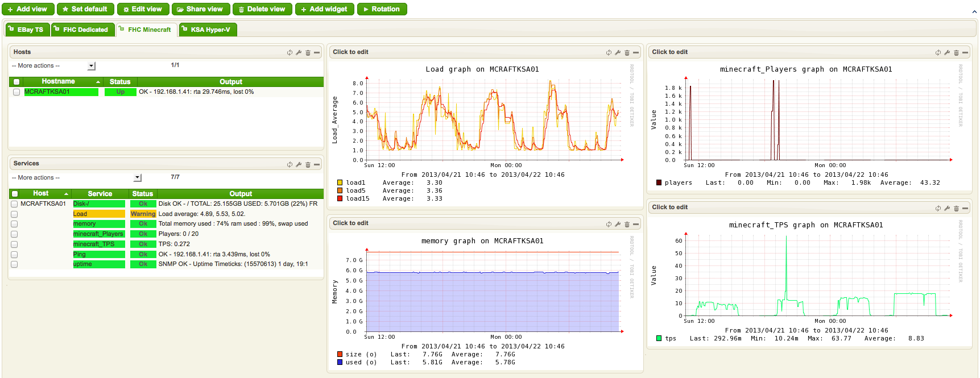This screenshot has height=378, width=980.
Task: Open Services More actions dropdown
Action: (76, 178)
